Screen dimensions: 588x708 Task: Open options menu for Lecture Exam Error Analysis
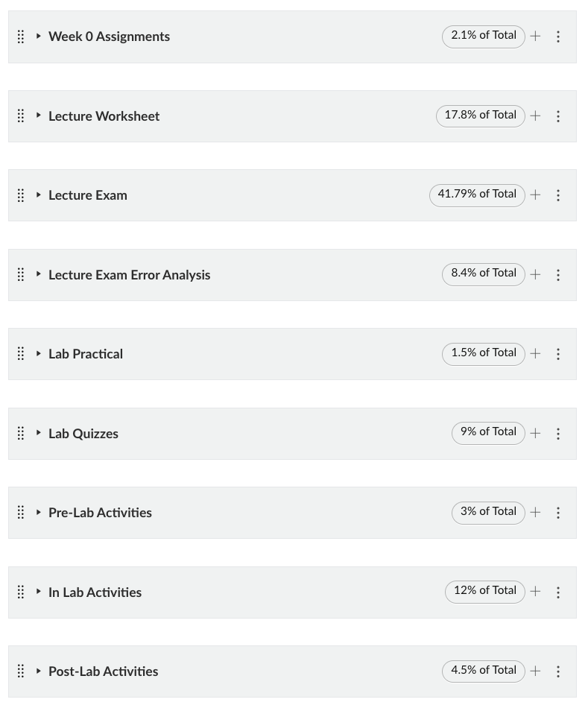click(558, 275)
